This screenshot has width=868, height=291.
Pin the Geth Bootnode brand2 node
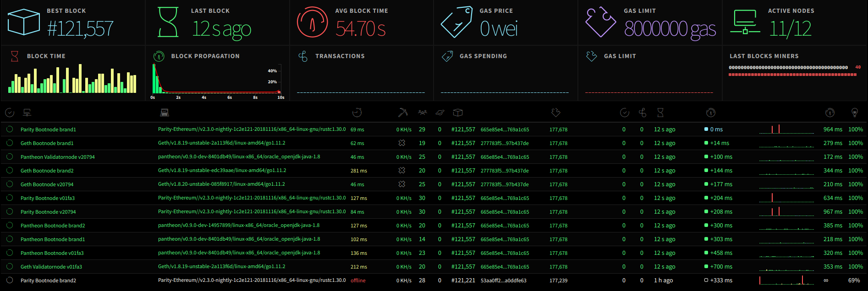click(10, 171)
